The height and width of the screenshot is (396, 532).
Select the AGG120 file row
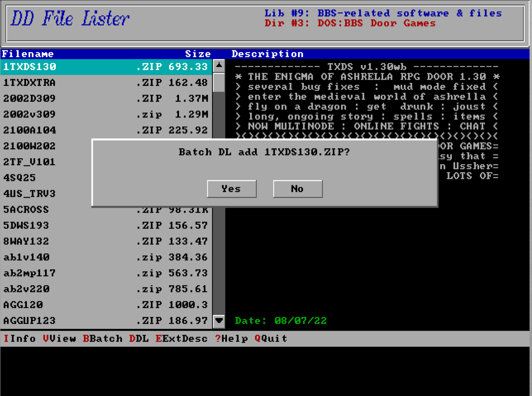tap(106, 305)
